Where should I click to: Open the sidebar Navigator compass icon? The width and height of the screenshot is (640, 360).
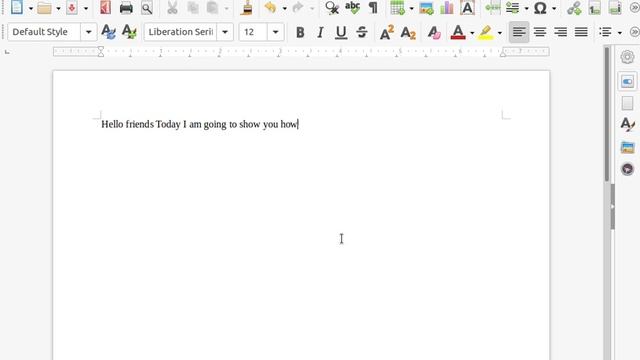pos(627,169)
